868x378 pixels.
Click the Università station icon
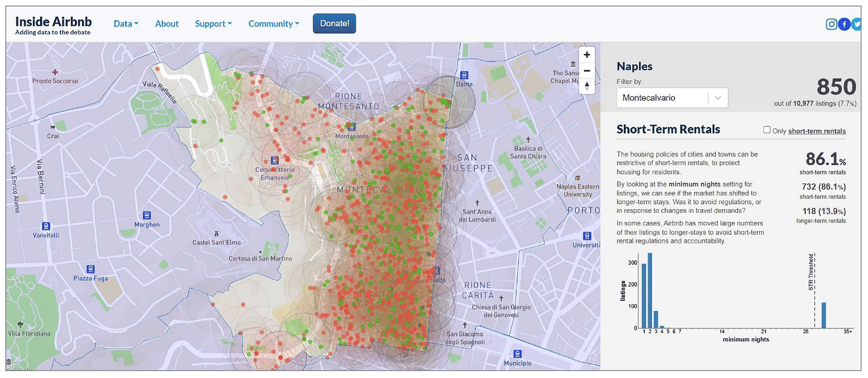pos(587,236)
